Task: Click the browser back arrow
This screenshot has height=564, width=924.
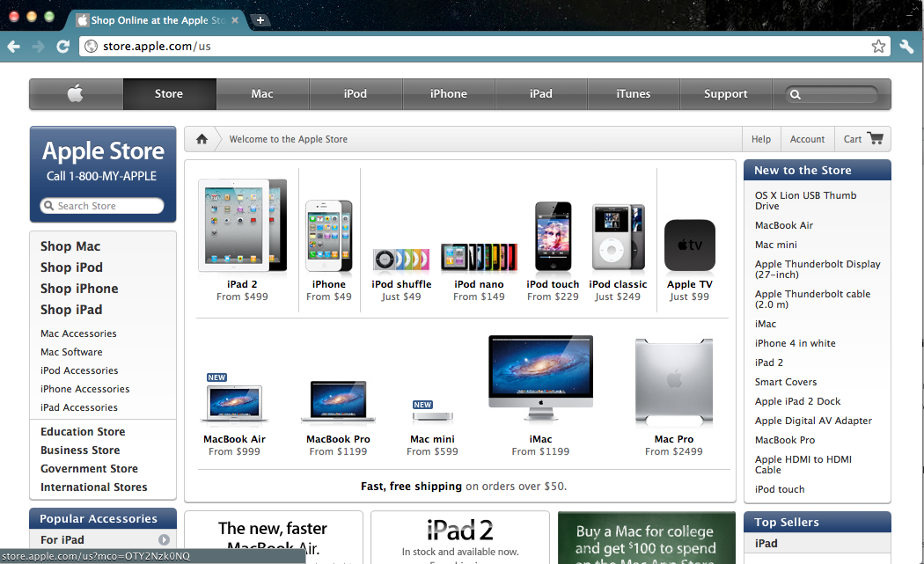Action: pyautogui.click(x=13, y=47)
